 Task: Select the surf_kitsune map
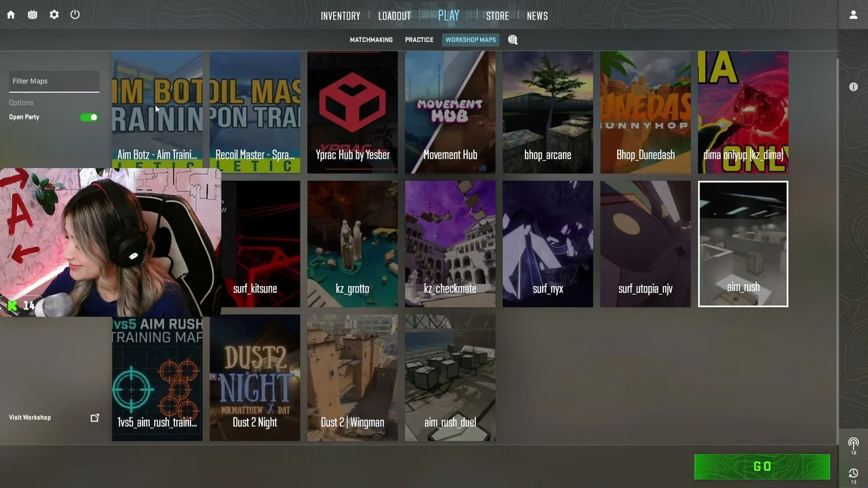260,244
